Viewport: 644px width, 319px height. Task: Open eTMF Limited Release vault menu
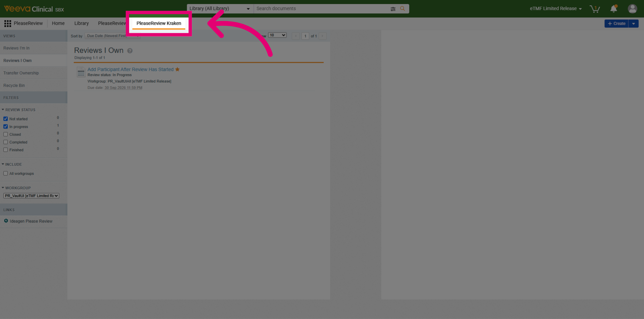pyautogui.click(x=556, y=9)
